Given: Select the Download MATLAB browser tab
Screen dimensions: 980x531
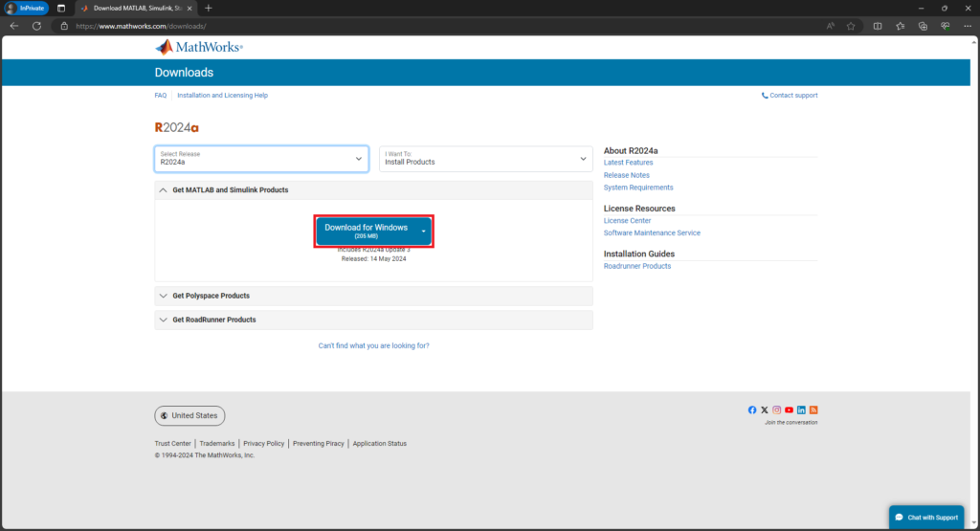Looking at the screenshot, I should point(134,8).
